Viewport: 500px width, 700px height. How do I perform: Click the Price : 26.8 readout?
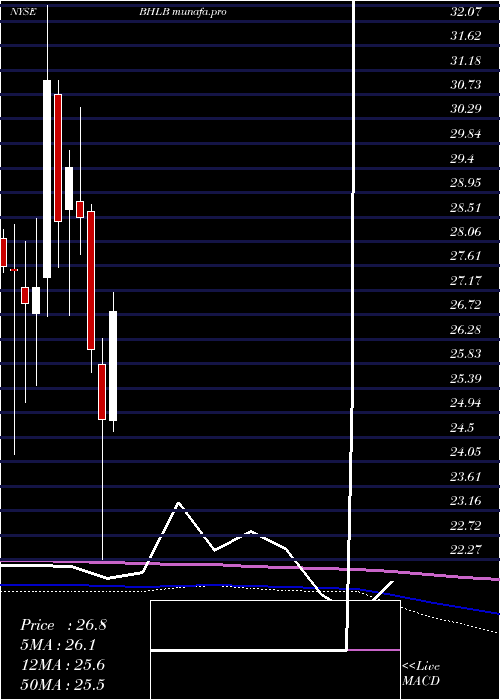63,625
